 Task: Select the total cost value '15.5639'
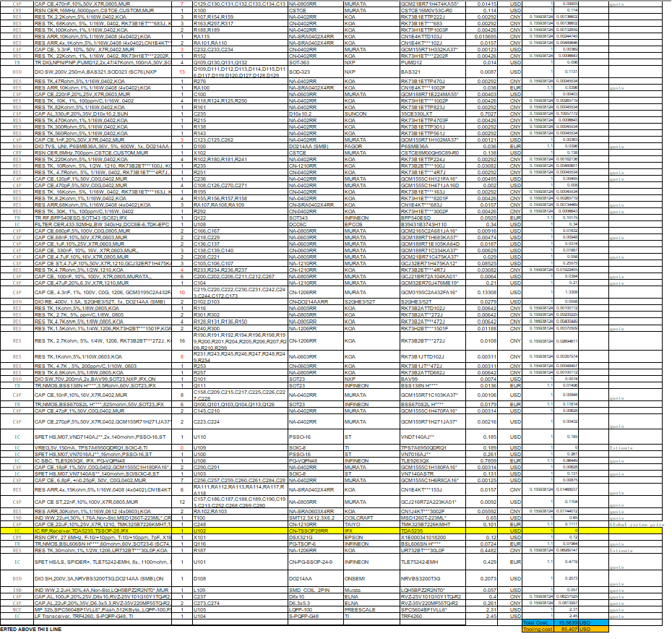tap(567, 622)
